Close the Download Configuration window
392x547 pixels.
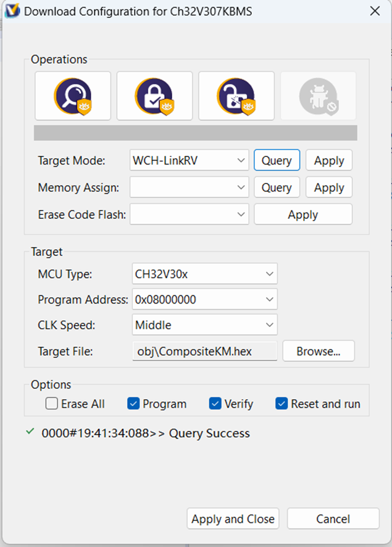point(375,11)
